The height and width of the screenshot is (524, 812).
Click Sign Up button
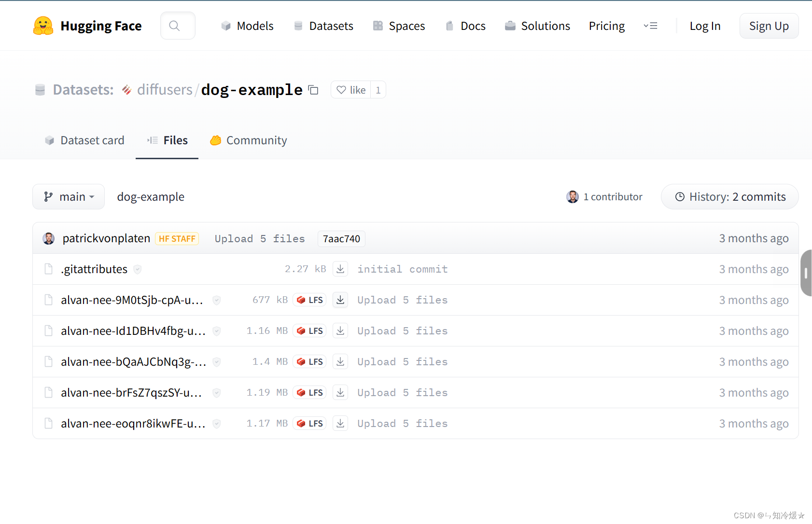[769, 26]
